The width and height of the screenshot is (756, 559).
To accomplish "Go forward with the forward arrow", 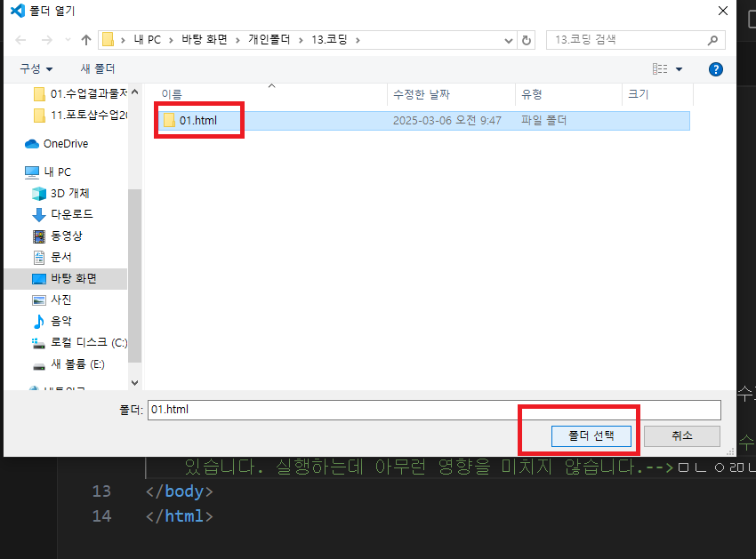I will 47,40.
